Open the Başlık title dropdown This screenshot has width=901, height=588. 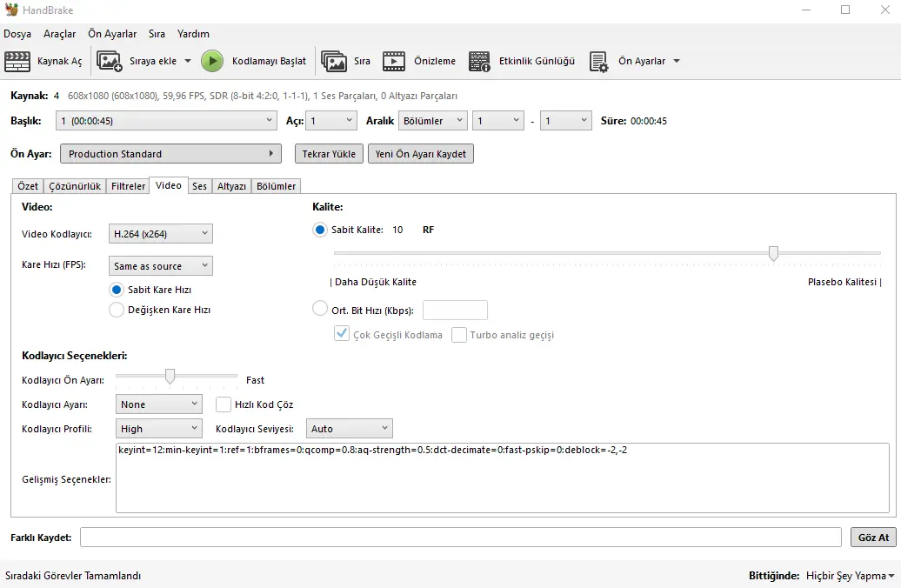tap(167, 121)
